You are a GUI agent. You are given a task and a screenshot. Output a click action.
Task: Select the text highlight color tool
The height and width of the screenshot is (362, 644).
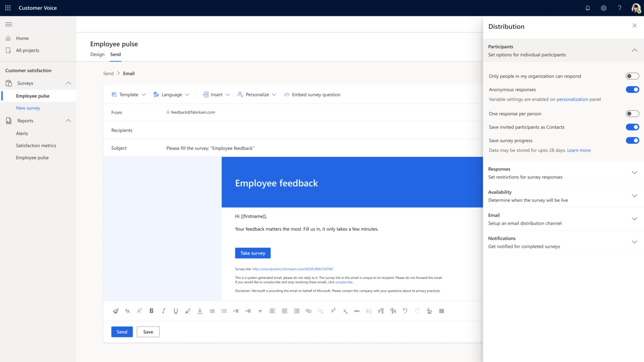188,311
